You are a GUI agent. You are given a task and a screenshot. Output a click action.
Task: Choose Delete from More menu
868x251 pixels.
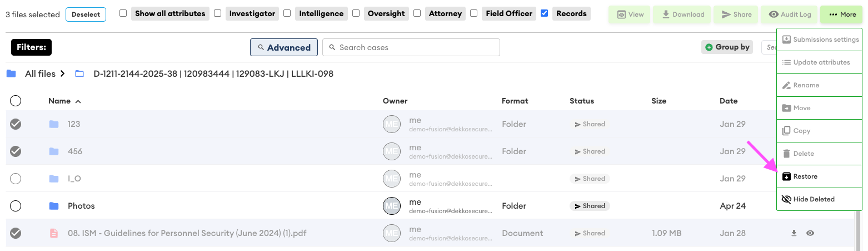coord(819,154)
